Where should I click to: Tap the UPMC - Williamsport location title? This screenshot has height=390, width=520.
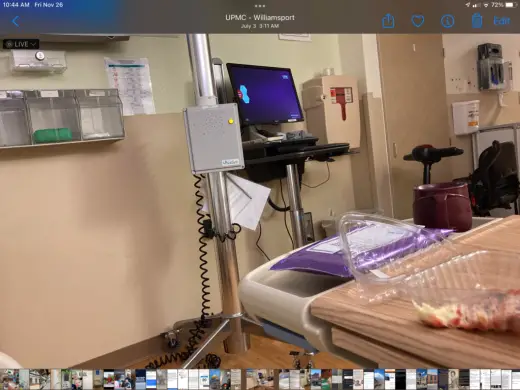[x=260, y=17]
